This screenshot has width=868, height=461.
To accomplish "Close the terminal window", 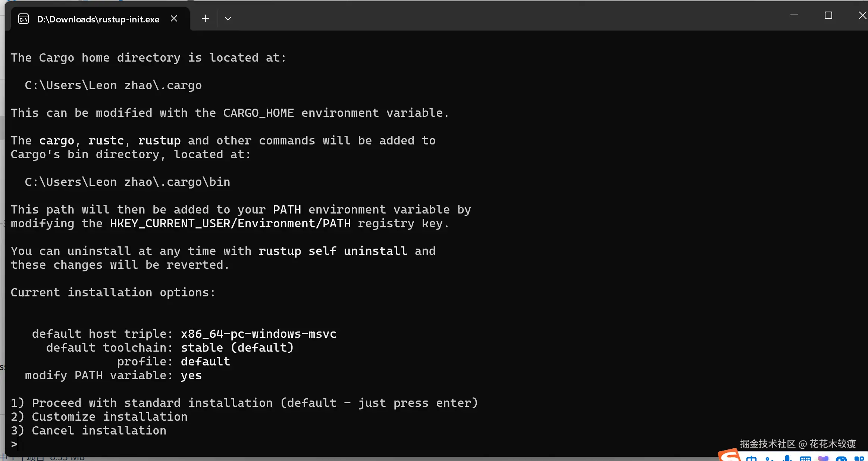I will 862,15.
